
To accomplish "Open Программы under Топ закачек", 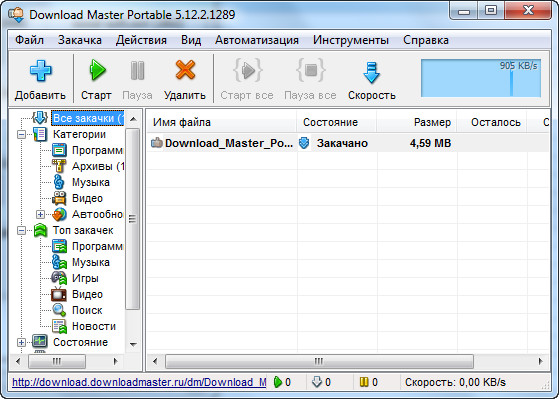I will coord(97,246).
